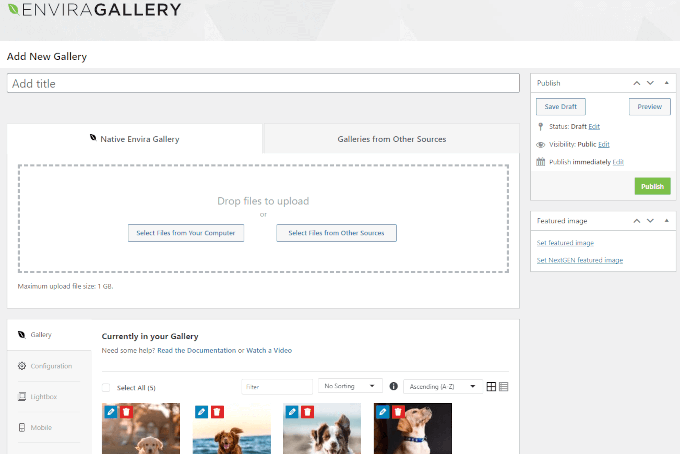Viewport: 680px width, 454px height.
Task: Open the Configuration settings in the sidebar
Action: [50, 366]
